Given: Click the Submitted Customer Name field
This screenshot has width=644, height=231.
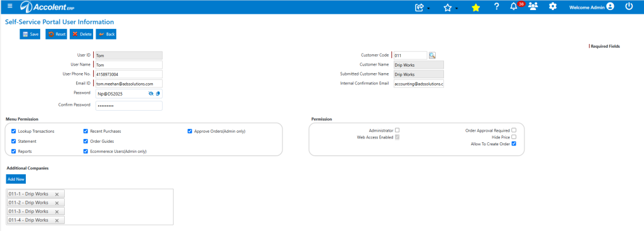Looking at the screenshot, I should 418,74.
